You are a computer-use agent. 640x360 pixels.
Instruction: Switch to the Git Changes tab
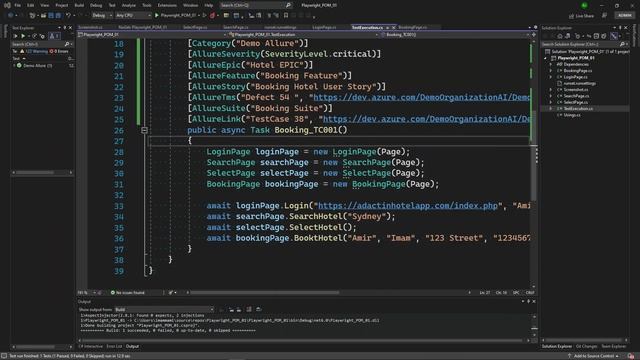pos(587,347)
